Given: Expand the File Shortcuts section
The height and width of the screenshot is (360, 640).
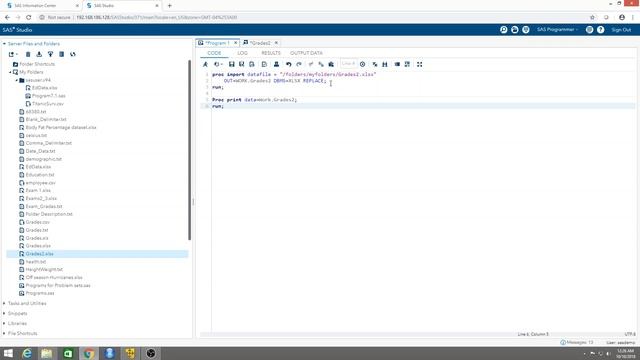Looking at the screenshot, I should click(x=22, y=333).
